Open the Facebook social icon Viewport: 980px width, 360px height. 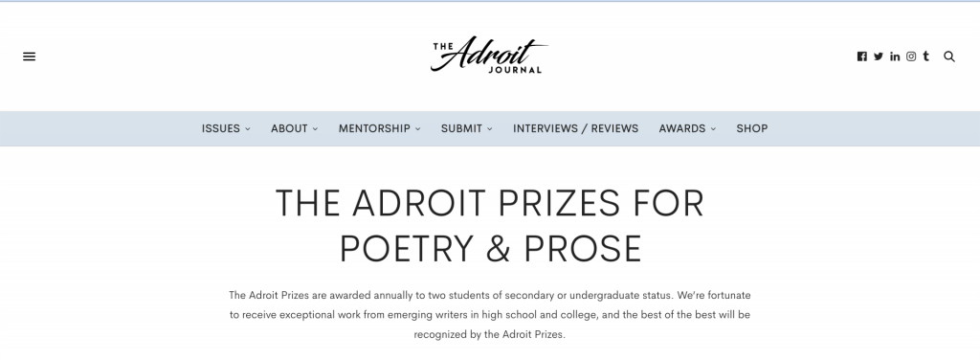point(862,56)
